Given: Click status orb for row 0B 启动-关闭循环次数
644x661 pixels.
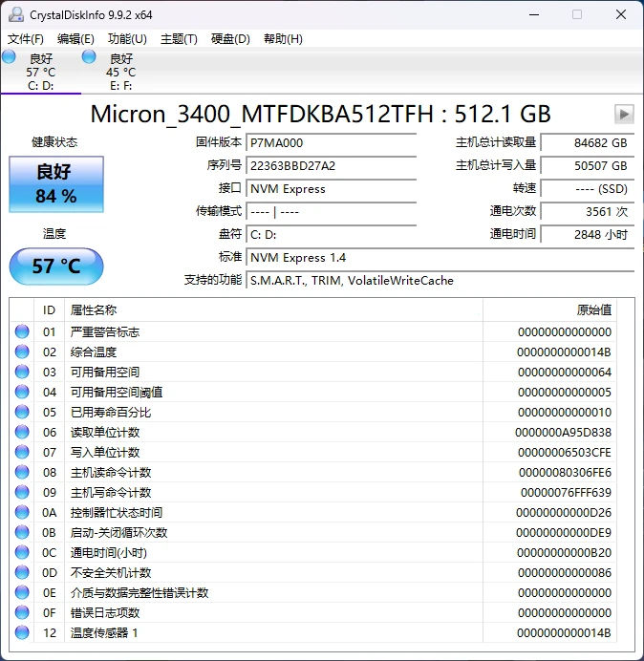Looking at the screenshot, I should click(x=22, y=532).
